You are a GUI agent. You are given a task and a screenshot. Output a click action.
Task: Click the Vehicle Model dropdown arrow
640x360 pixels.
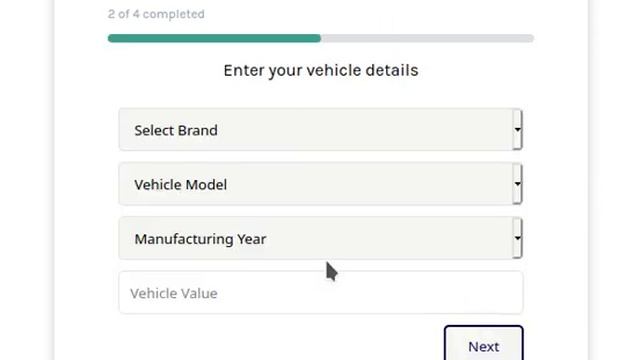[x=518, y=184]
